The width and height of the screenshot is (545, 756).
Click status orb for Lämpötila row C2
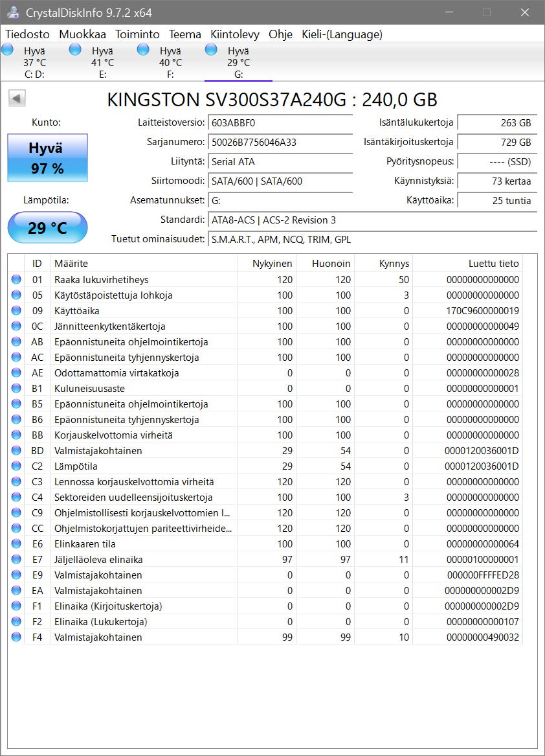[16, 466]
